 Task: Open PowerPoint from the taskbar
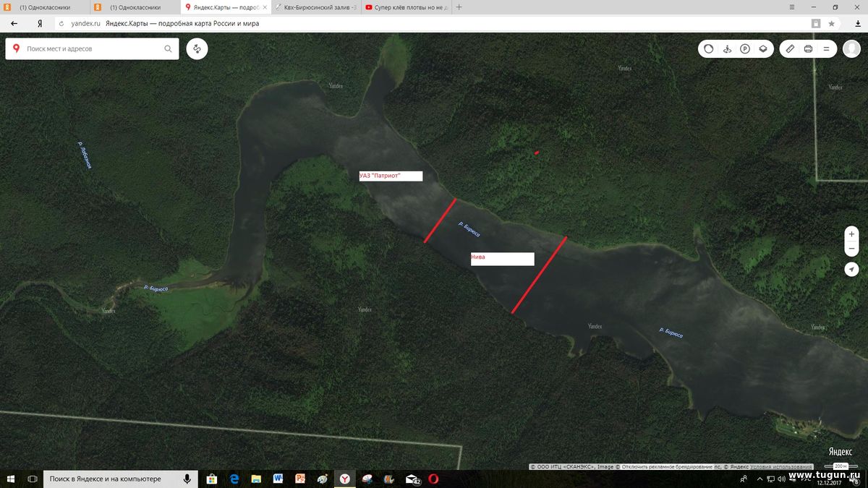[x=300, y=479]
